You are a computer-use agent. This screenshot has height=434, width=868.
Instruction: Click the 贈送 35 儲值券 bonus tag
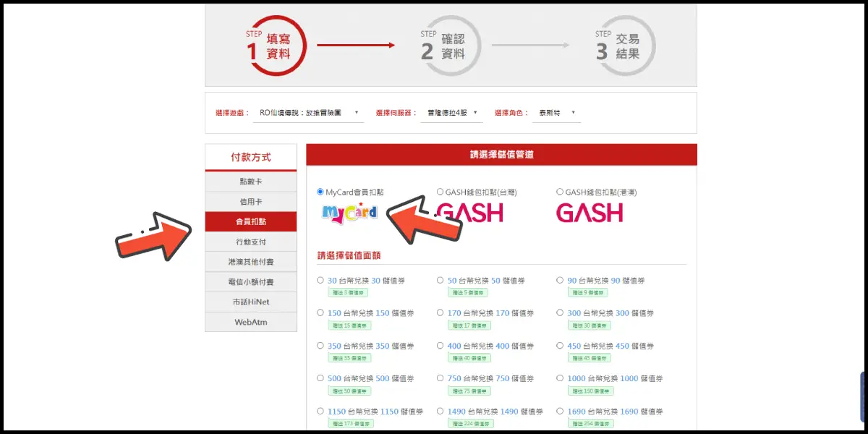pos(350,358)
